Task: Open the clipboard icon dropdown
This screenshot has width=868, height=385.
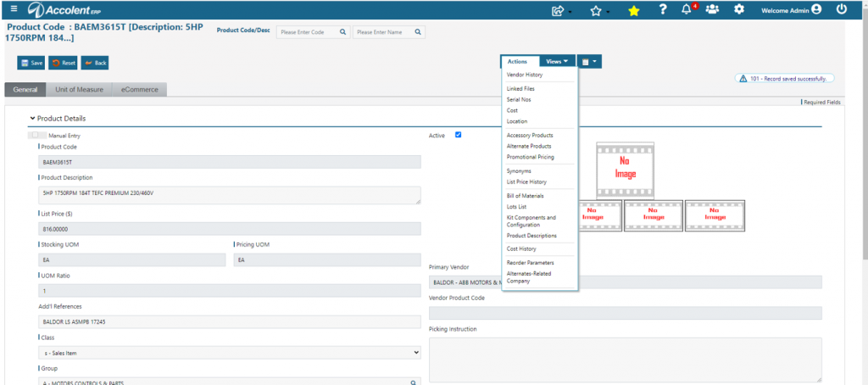Action: click(589, 62)
